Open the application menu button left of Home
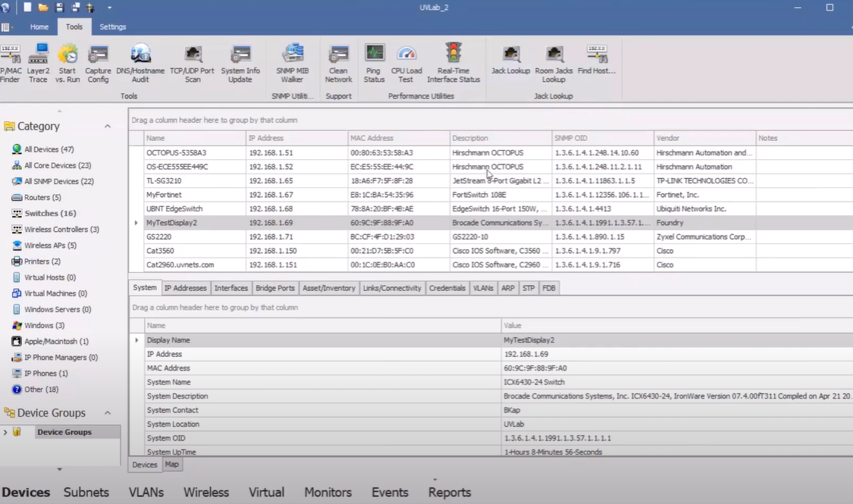The image size is (853, 504). [7, 27]
